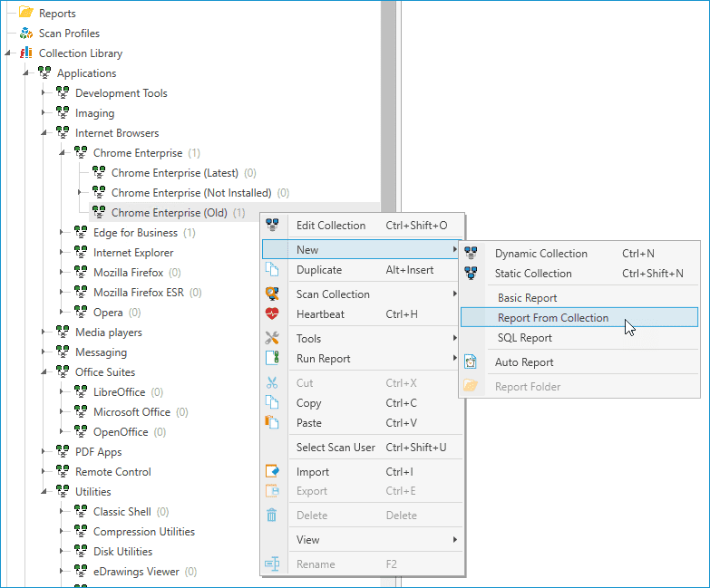Select Compression Utilities tree item
This screenshot has height=588, width=710.
143,532
